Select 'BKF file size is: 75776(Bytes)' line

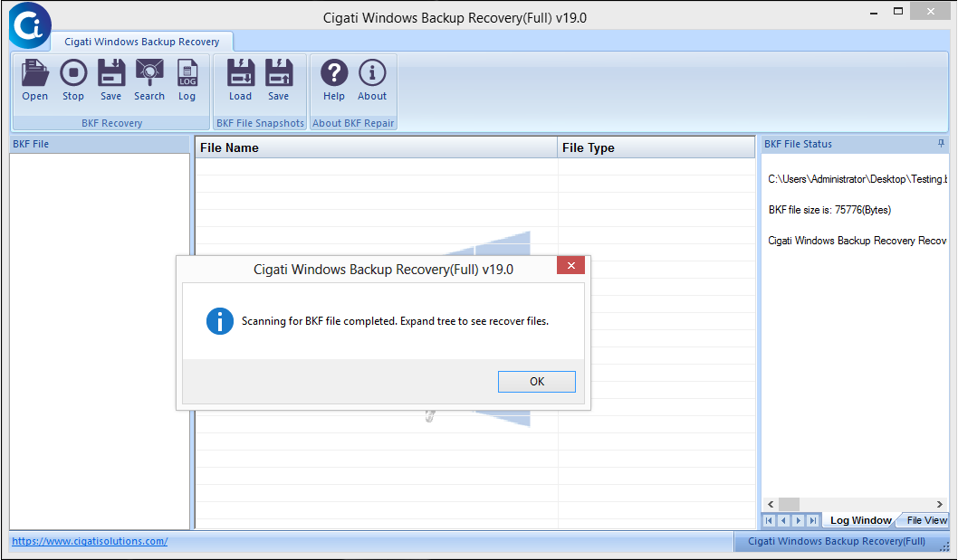coord(829,210)
